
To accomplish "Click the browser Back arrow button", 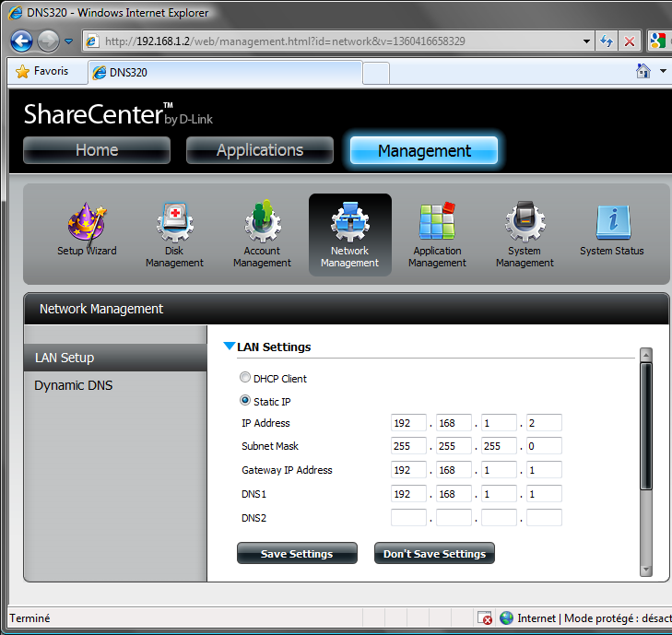I will tap(21, 41).
